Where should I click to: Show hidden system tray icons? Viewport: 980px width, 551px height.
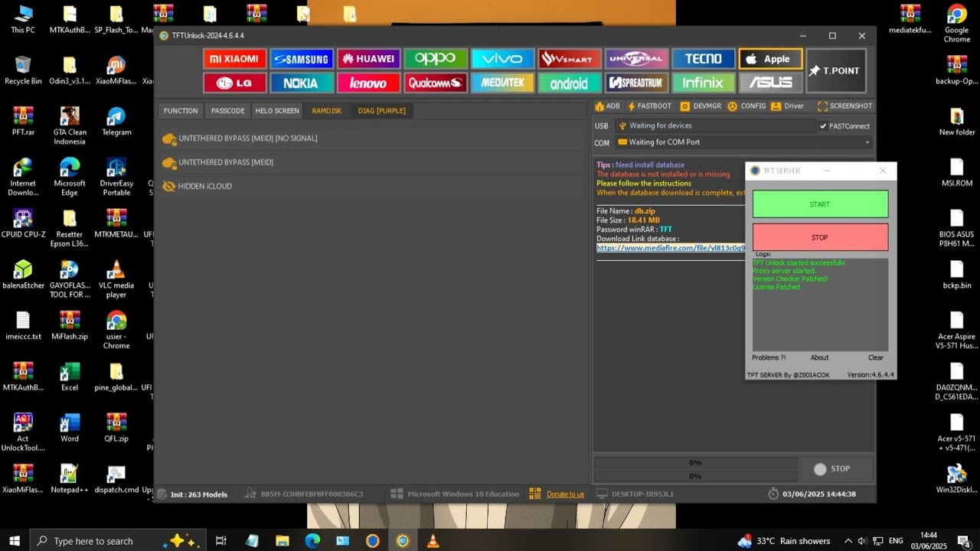coord(848,540)
